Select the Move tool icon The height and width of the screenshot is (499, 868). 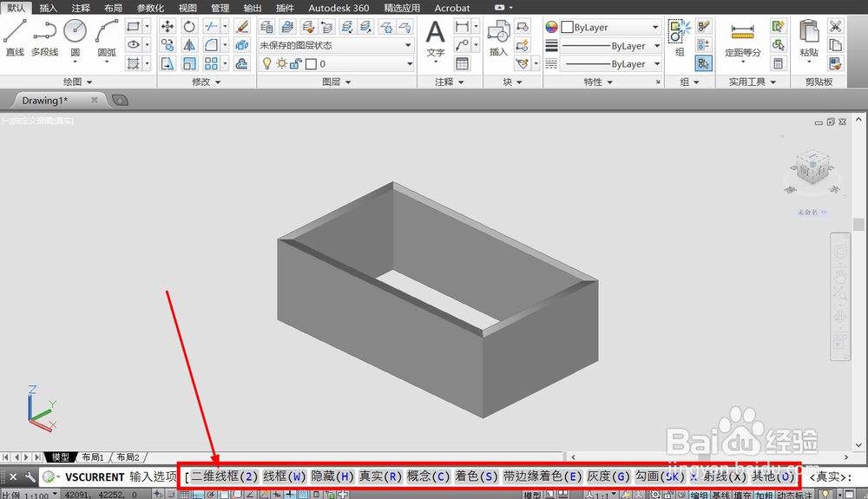(168, 26)
